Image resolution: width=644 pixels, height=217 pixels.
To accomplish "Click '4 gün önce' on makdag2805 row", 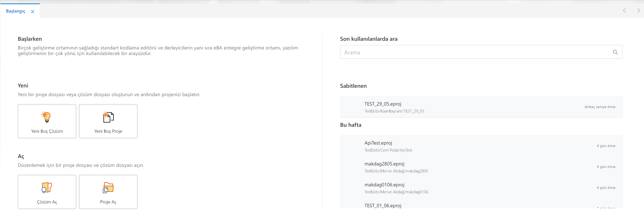I will pos(606,167).
